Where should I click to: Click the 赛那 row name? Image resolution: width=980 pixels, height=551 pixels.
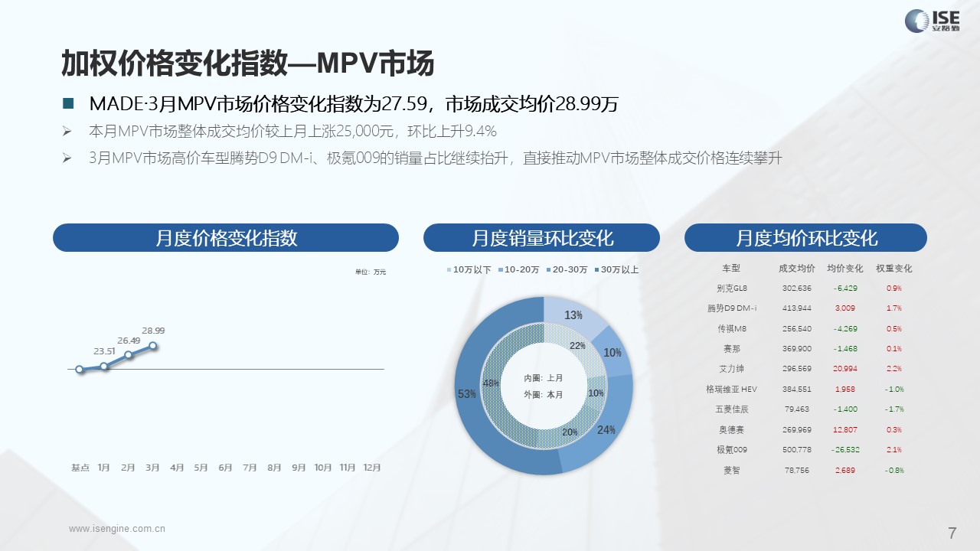point(731,349)
